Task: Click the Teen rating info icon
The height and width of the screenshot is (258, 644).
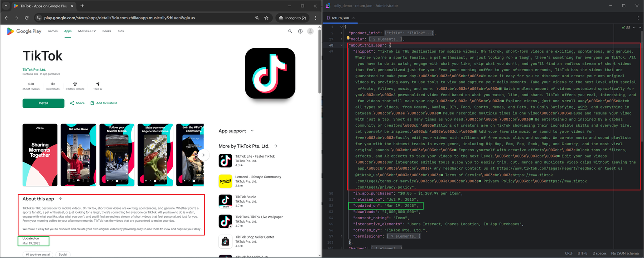Action: (x=101, y=89)
